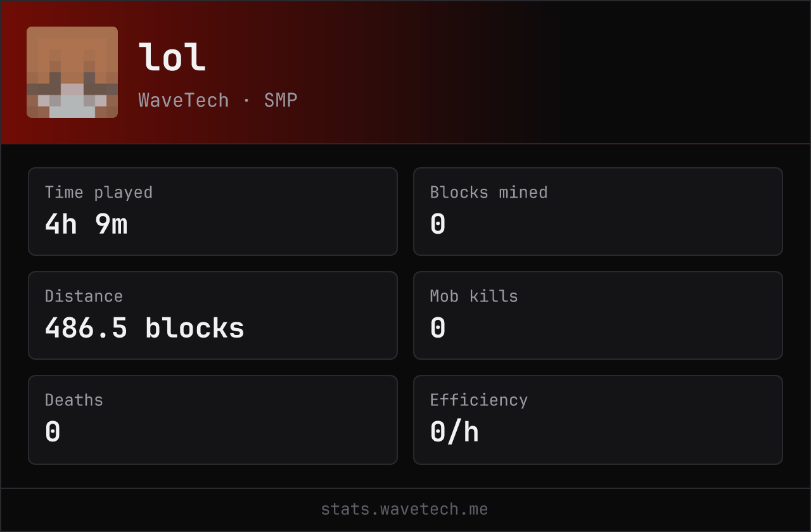Viewport: 811px width, 532px height.
Task: Click the Time played label
Action: click(x=99, y=193)
